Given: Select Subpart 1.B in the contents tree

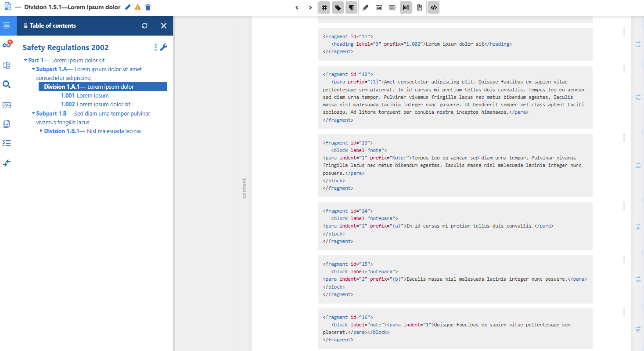Looking at the screenshot, I should tap(93, 118).
